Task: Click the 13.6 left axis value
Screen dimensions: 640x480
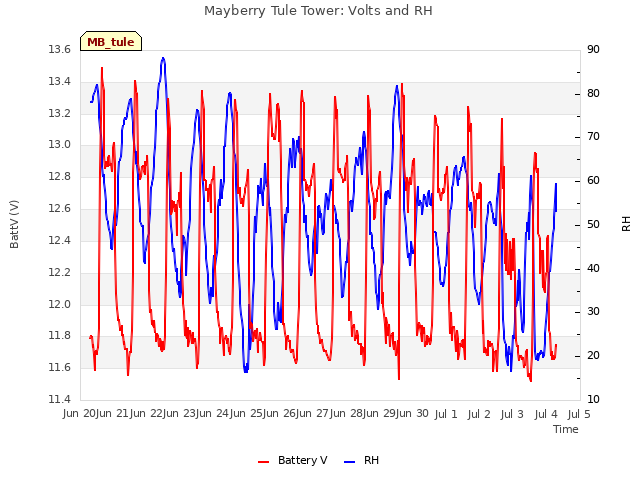Action: (60, 50)
